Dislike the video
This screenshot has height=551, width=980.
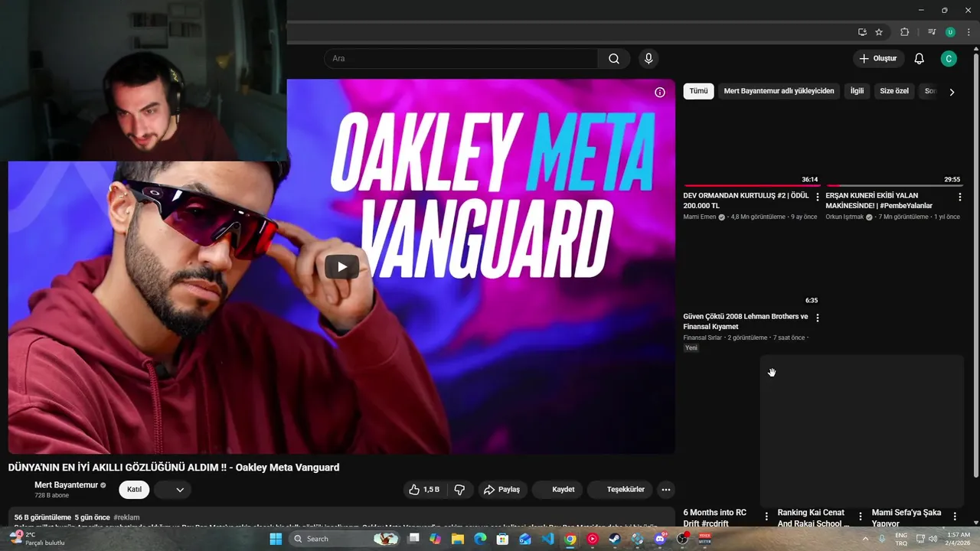pyautogui.click(x=459, y=490)
